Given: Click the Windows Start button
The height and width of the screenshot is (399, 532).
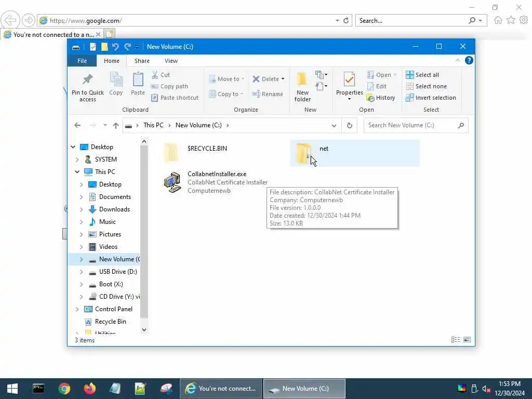Looking at the screenshot, I should (x=12, y=389).
